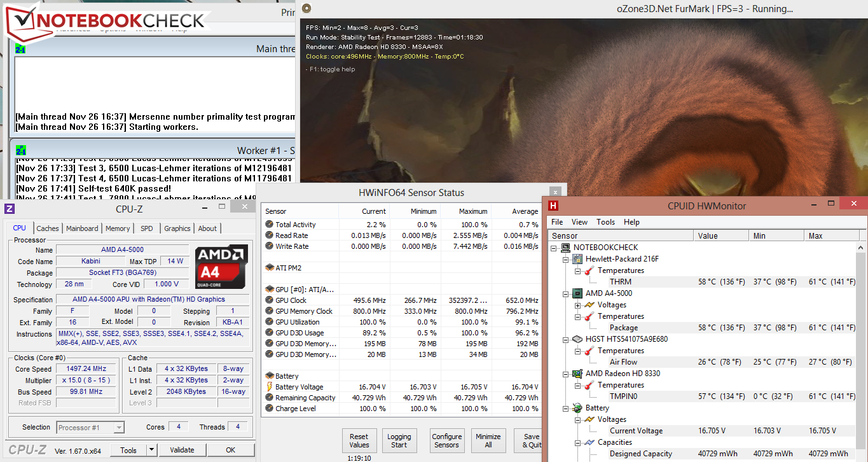Click the GPU Utilization sensor icon
The image size is (868, 462).
(x=270, y=322)
